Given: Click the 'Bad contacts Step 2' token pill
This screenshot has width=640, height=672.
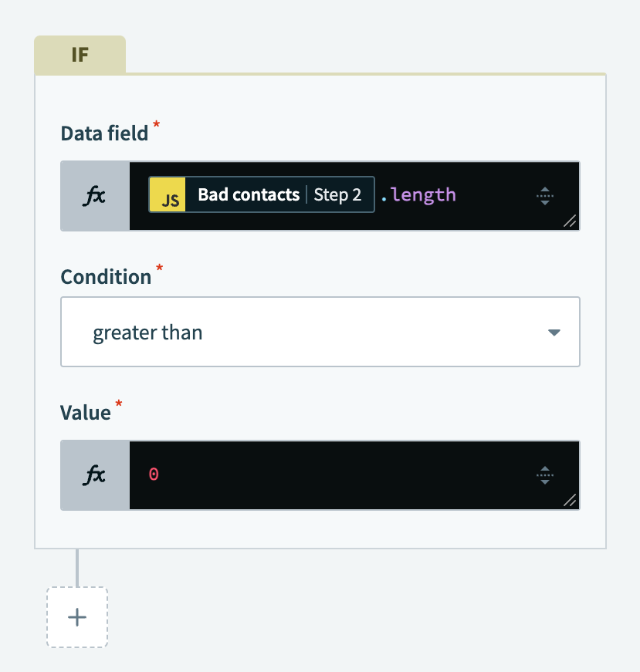Looking at the screenshot, I should [261, 194].
